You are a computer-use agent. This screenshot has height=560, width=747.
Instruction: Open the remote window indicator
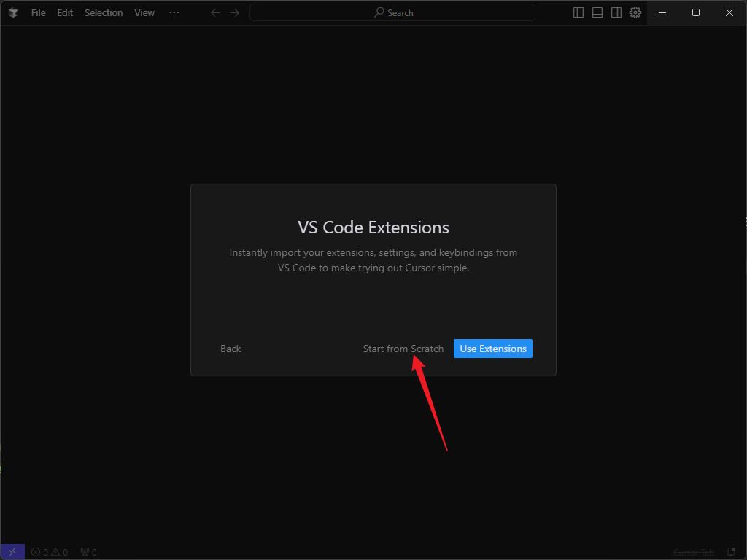(13, 552)
